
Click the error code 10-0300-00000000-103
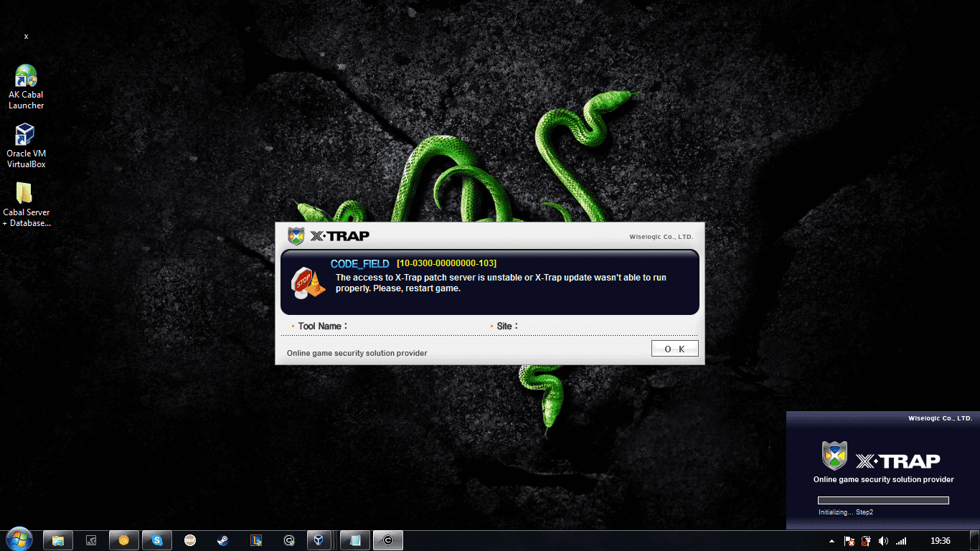(446, 263)
